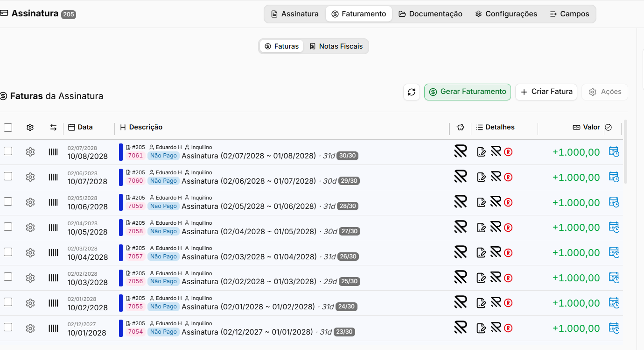Click blue calendar clock icon for invoice 7061

pos(614,151)
